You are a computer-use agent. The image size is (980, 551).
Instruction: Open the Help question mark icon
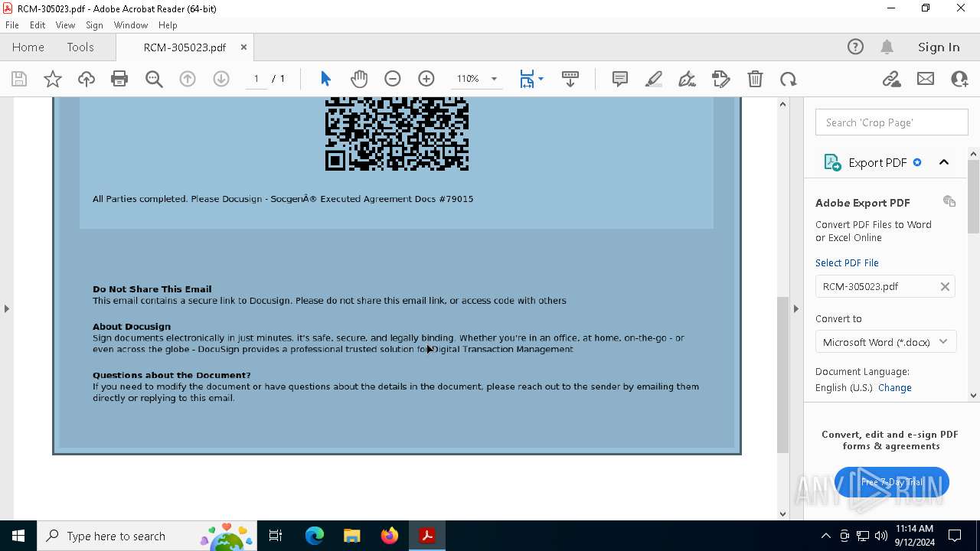(855, 47)
